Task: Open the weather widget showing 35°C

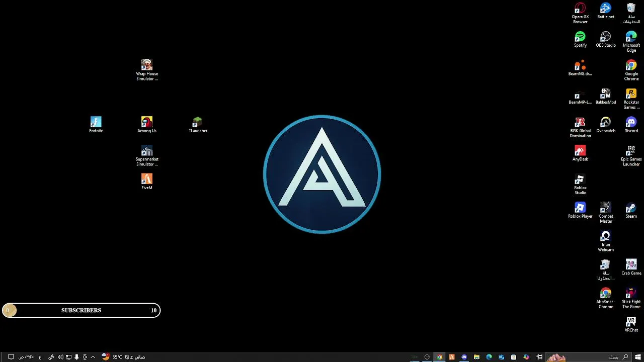Action: (x=123, y=357)
